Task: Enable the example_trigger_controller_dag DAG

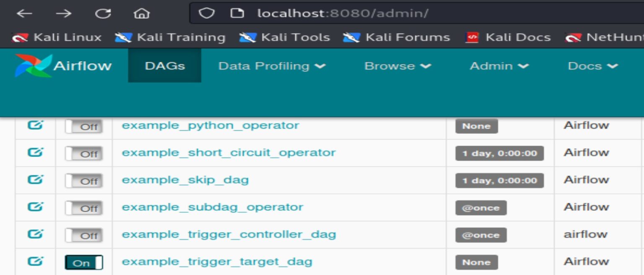Action: pos(83,234)
